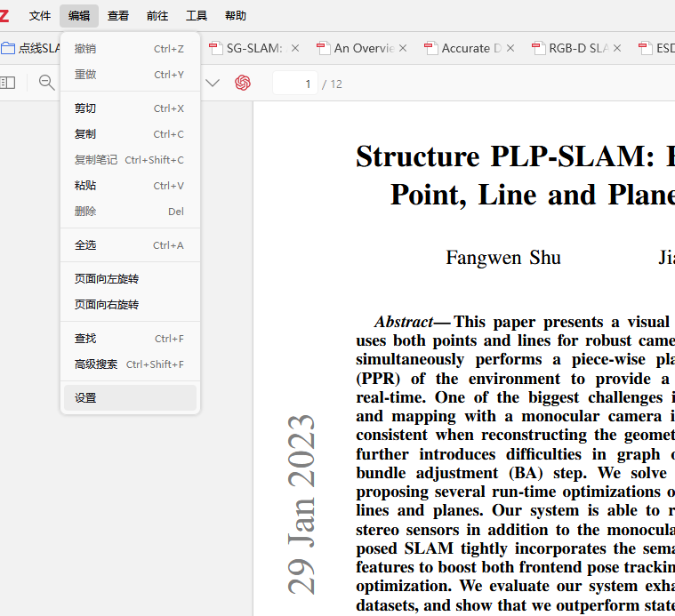Click the word Abstract in the paper

(x=404, y=322)
